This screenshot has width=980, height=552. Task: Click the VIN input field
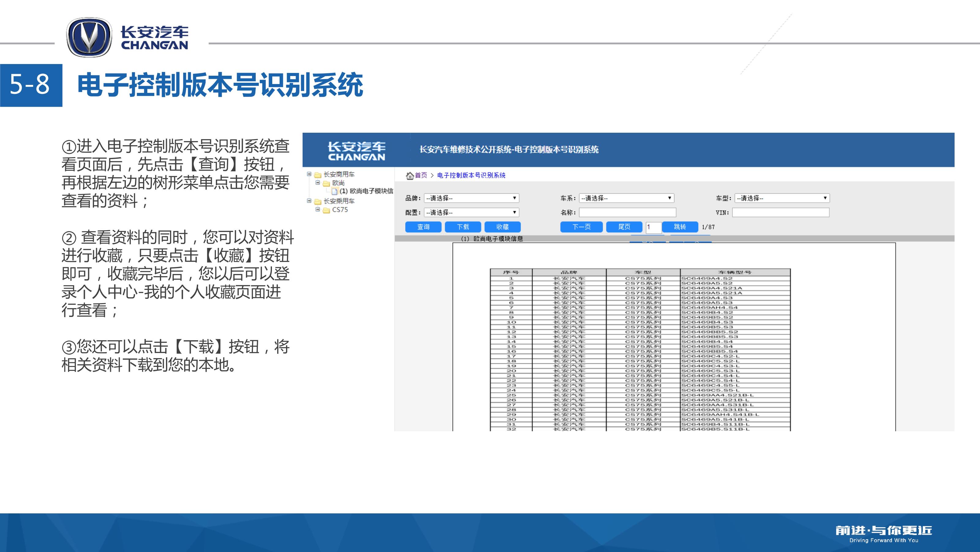coord(780,212)
